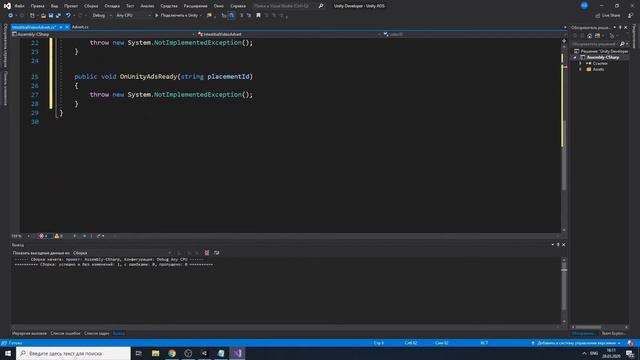
Task: Open the Any CPU platform dropdown
Action: pos(133,16)
